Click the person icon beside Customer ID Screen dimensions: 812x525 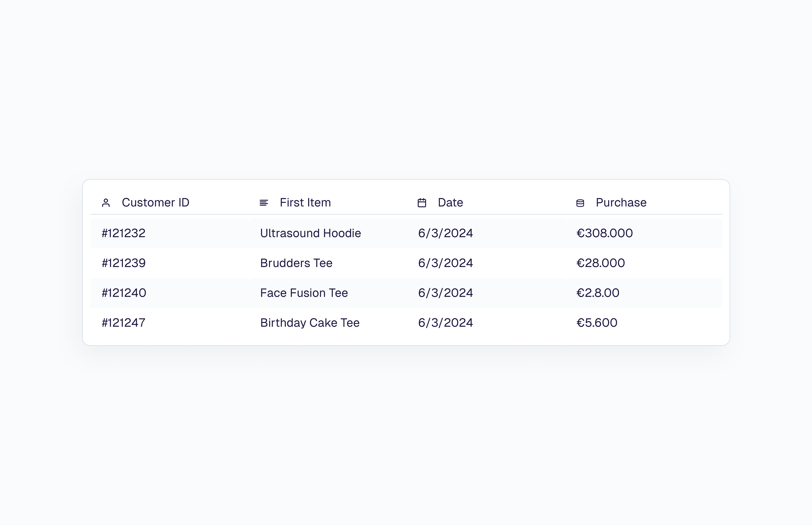tap(106, 203)
